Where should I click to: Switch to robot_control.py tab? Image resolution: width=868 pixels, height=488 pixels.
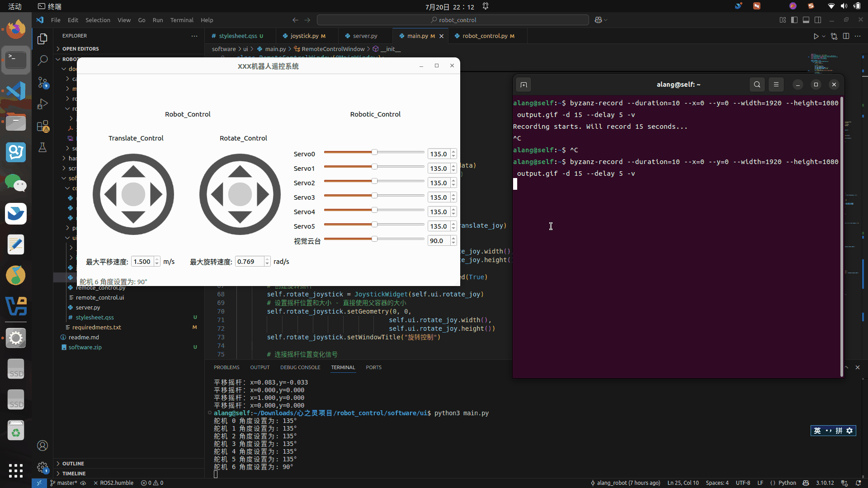485,36
